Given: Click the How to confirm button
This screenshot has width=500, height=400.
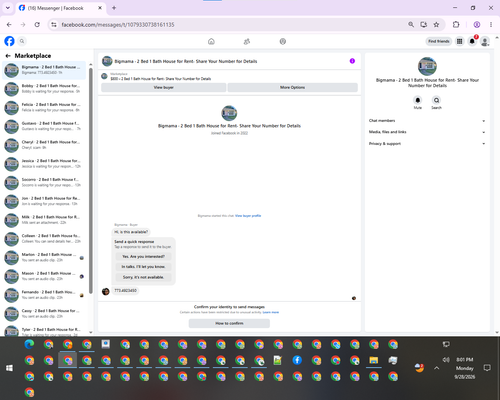Looking at the screenshot, I should pyautogui.click(x=229, y=323).
